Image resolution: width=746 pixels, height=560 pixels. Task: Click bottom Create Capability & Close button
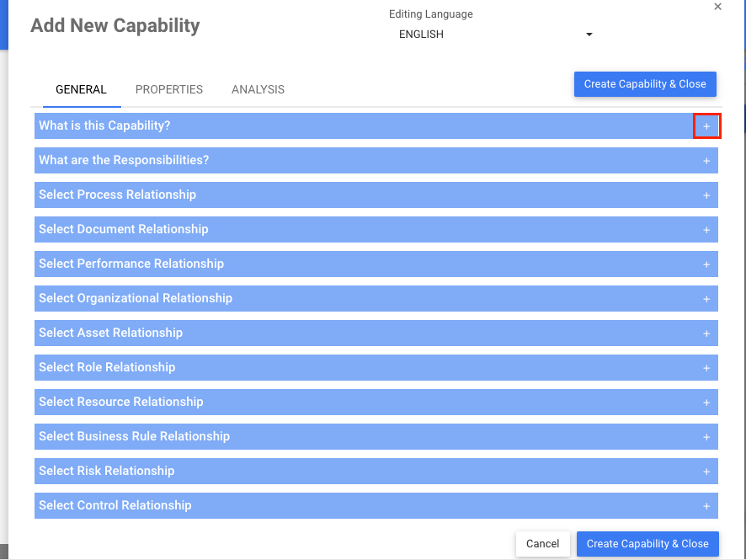[647, 544]
